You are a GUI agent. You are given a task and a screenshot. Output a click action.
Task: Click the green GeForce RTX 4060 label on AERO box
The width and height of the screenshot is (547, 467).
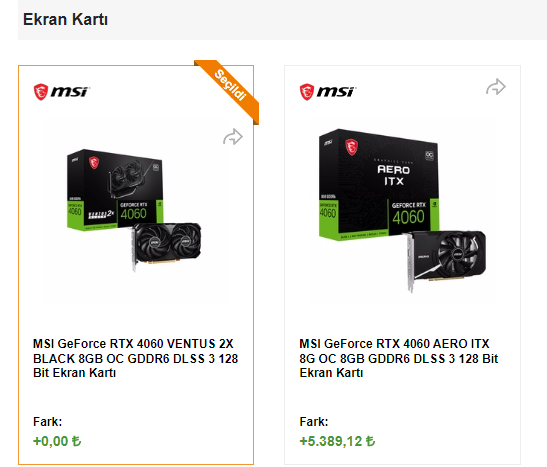click(409, 213)
